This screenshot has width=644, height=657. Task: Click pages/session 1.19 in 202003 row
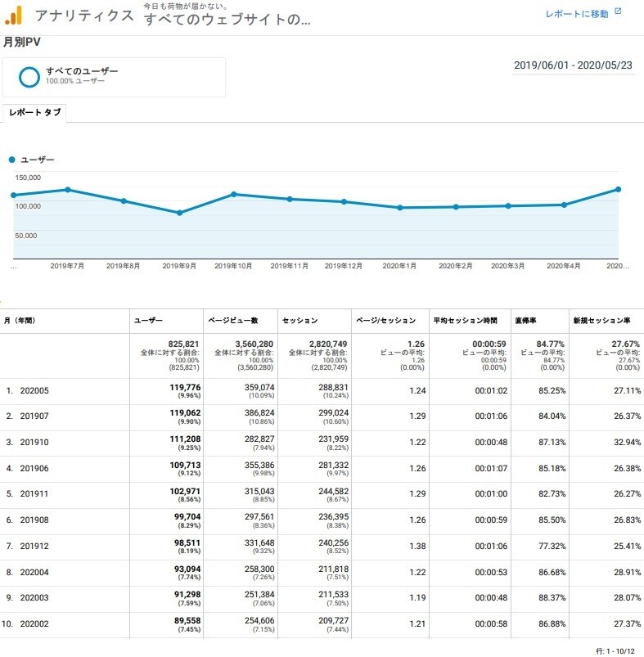coord(417,597)
